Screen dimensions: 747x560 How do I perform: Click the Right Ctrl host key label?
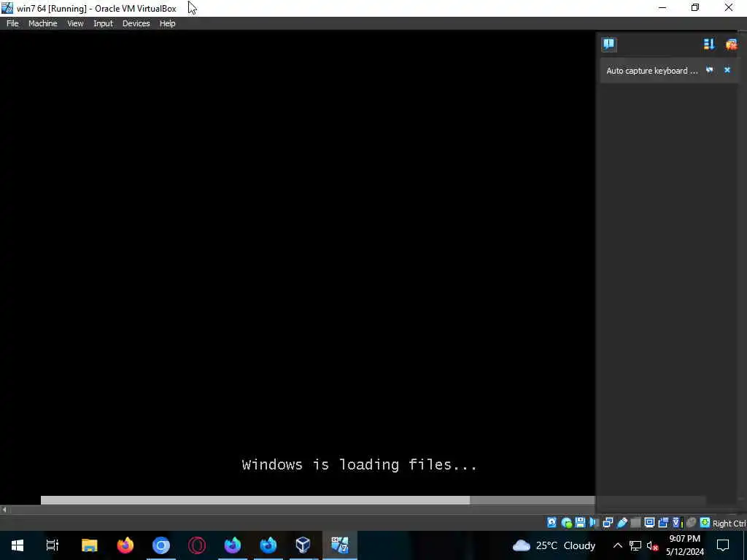[x=729, y=524]
